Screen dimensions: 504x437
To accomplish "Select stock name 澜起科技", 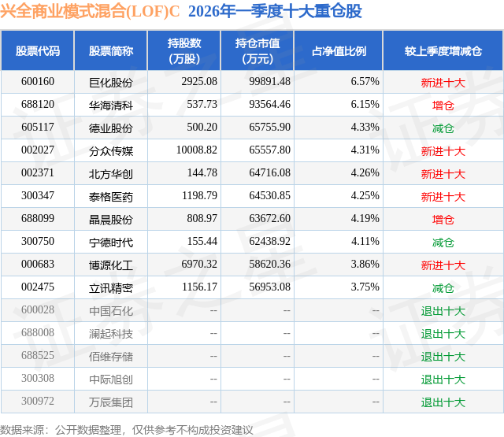I will point(111,334).
